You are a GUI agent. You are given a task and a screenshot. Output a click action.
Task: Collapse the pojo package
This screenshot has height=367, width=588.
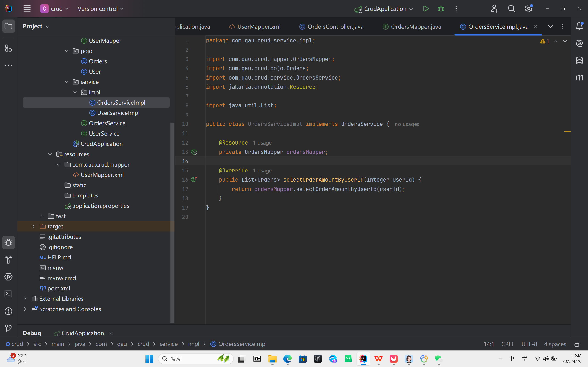pos(67,51)
